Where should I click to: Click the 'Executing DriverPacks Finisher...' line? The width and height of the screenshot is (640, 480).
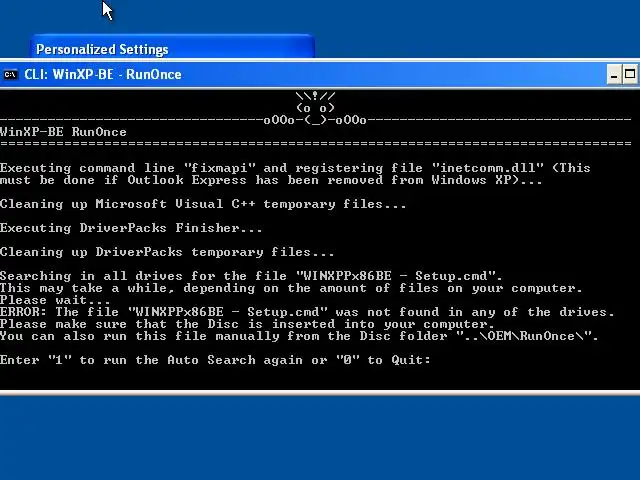pyautogui.click(x=131, y=228)
